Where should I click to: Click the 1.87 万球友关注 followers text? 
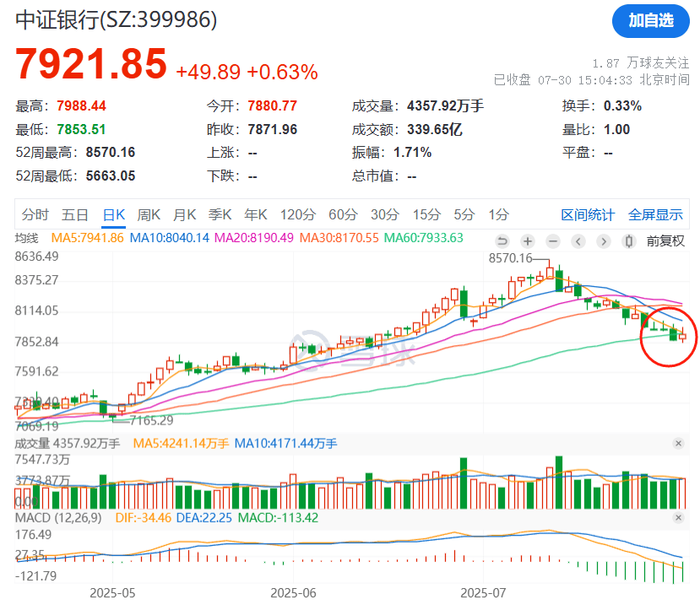coord(641,63)
